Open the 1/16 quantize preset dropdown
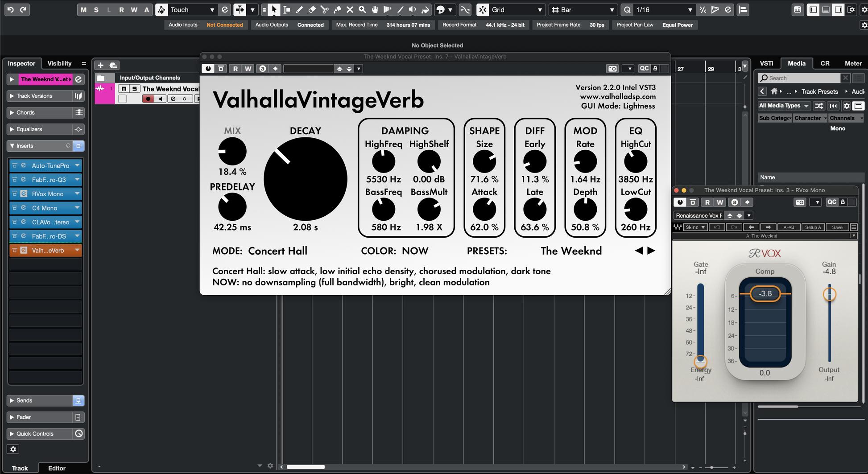868x474 pixels. click(x=690, y=10)
